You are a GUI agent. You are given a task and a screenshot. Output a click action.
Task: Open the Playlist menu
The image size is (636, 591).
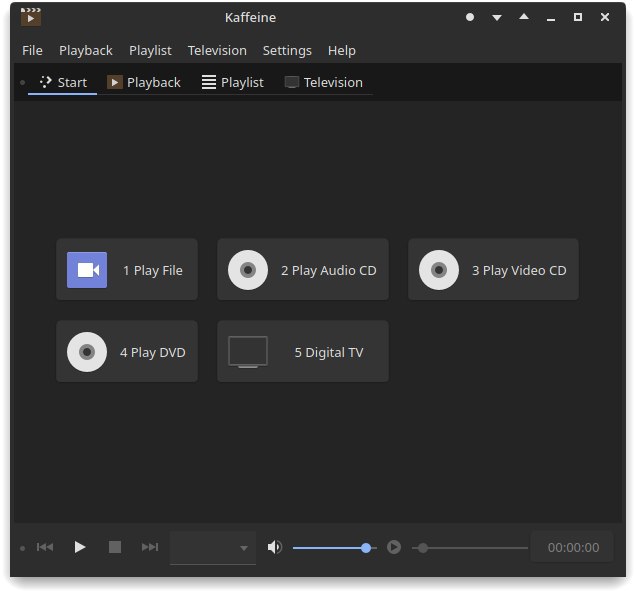150,50
